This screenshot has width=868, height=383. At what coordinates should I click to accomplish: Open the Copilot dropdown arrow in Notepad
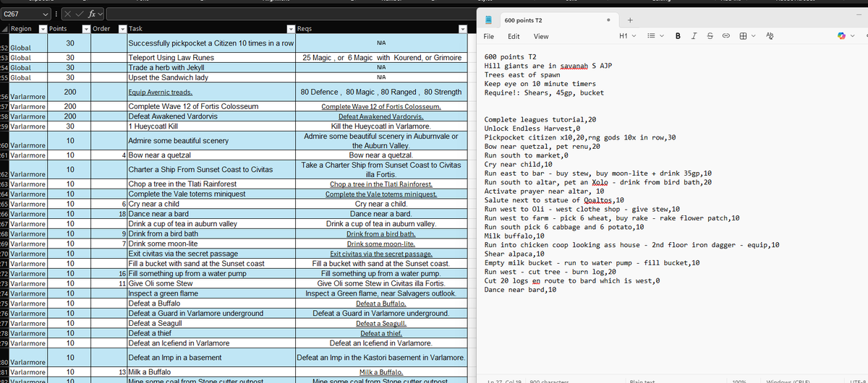tap(854, 36)
